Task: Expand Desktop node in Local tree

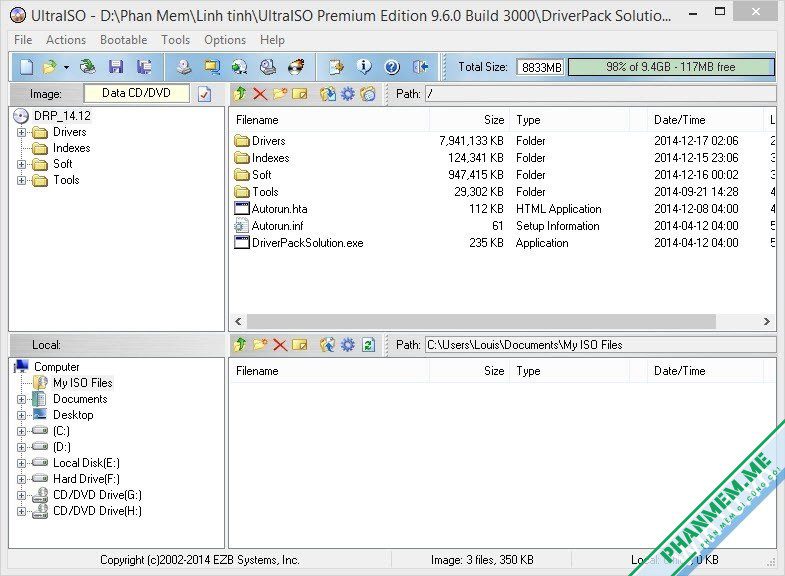Action: click(x=21, y=416)
